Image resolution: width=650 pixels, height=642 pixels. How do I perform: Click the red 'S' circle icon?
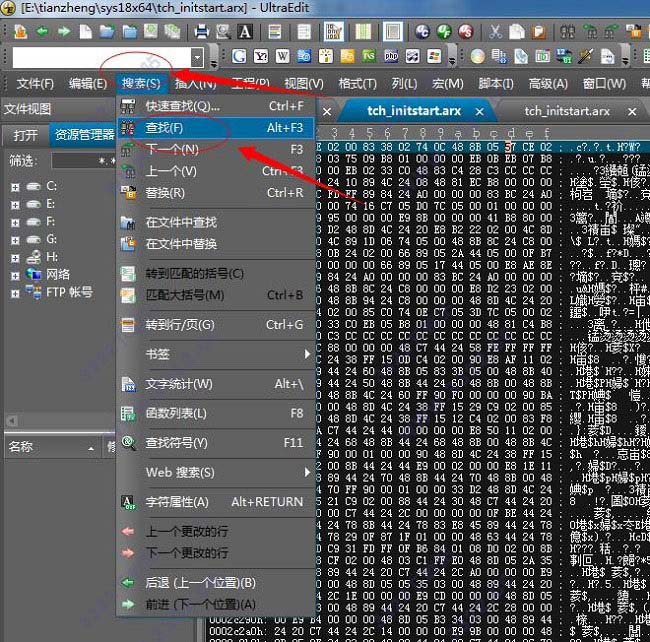click(466, 31)
